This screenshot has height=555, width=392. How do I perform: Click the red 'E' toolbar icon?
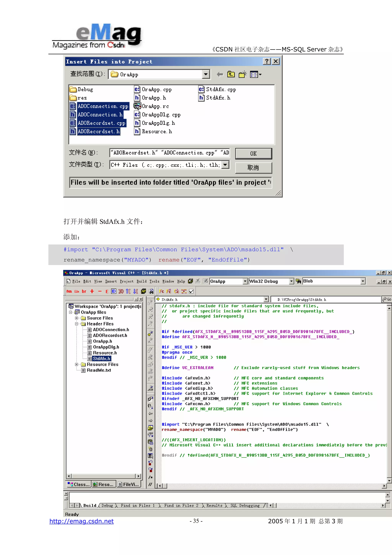click(x=107, y=291)
